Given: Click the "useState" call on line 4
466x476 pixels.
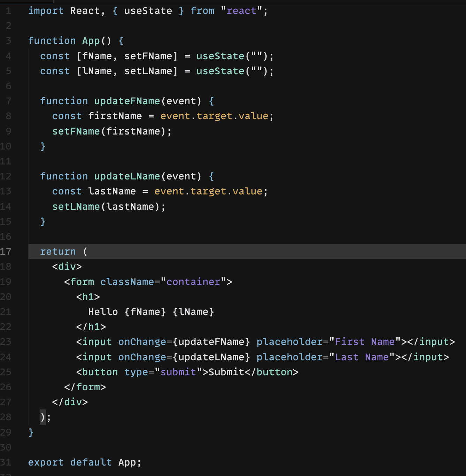Looking at the screenshot, I should pos(220,56).
